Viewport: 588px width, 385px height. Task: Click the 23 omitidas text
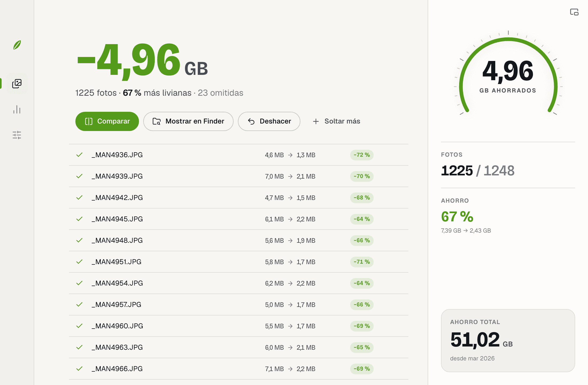tap(220, 93)
